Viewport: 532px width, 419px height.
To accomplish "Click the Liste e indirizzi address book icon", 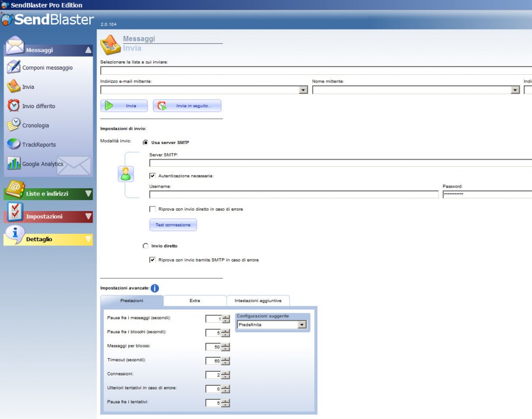I will pos(15,189).
